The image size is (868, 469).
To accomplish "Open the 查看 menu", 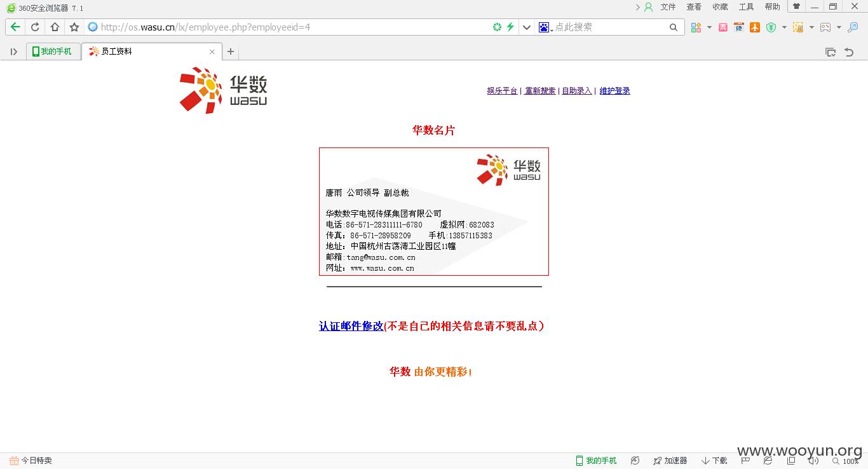I will 694,7.
